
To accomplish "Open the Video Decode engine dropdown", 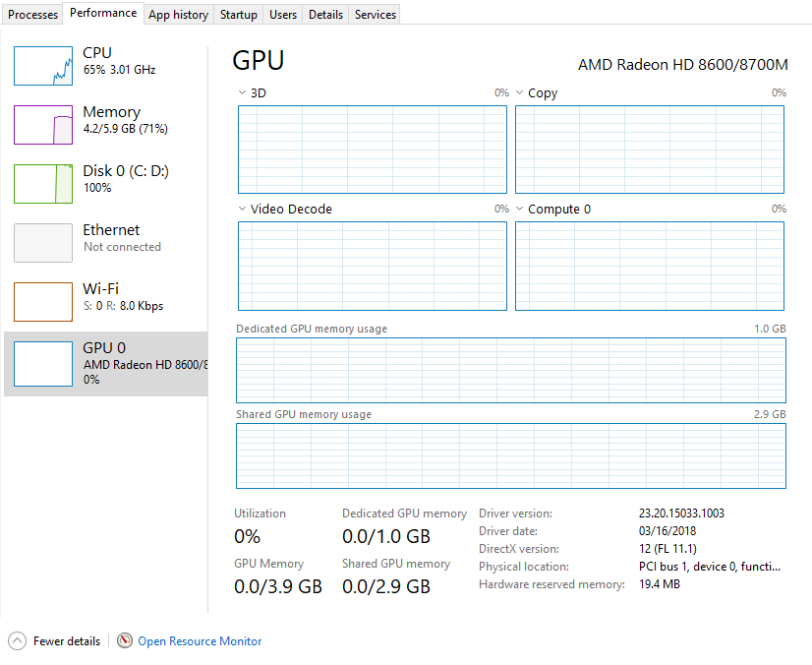I will (285, 209).
